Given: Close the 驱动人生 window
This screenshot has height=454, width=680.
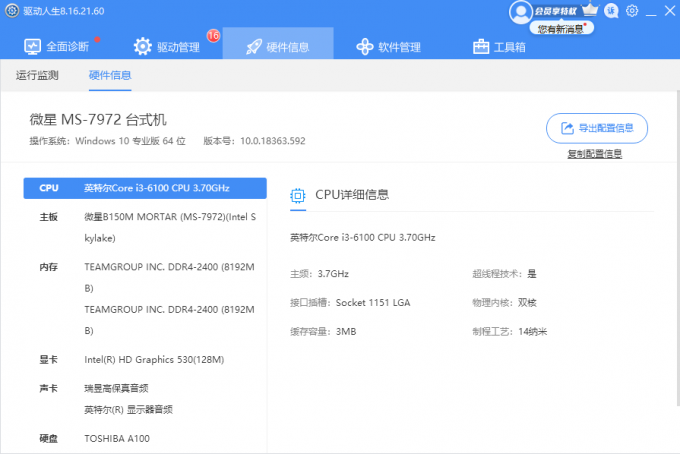Looking at the screenshot, I should 670,11.
